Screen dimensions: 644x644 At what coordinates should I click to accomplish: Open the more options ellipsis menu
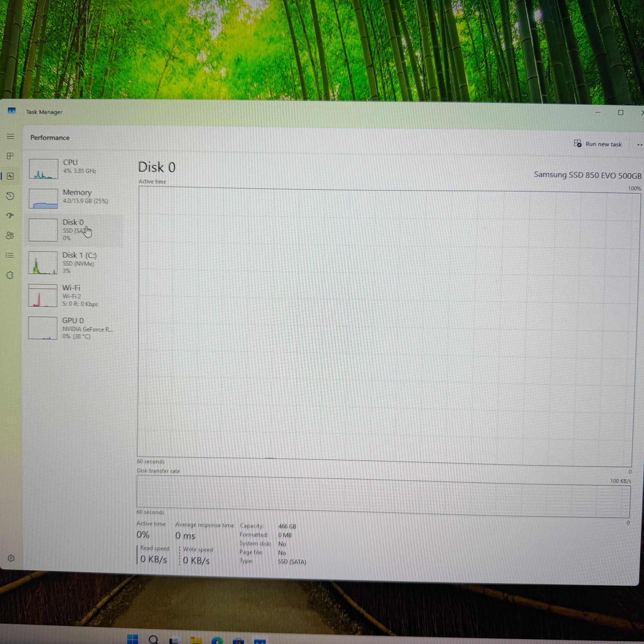(x=639, y=145)
